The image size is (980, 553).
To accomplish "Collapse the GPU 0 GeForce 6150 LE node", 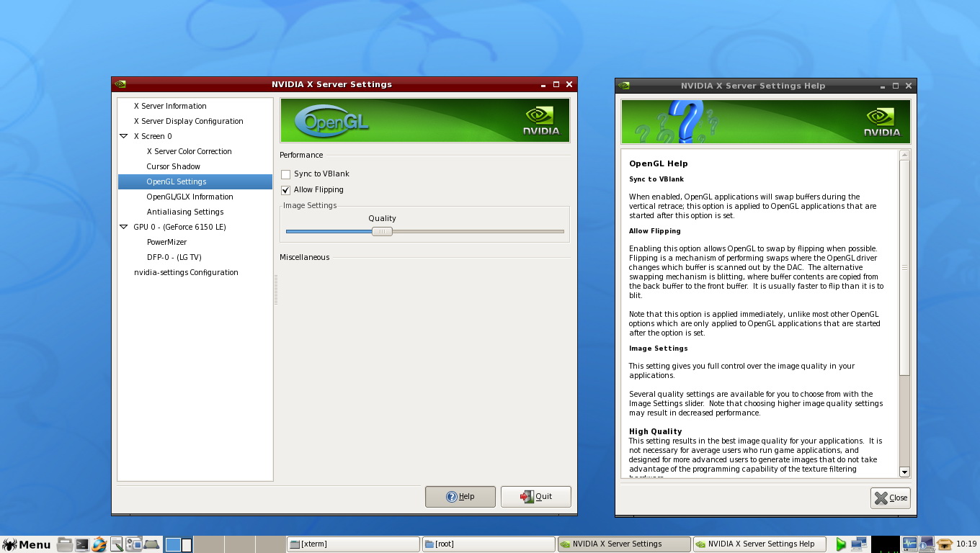I will pos(123,227).
